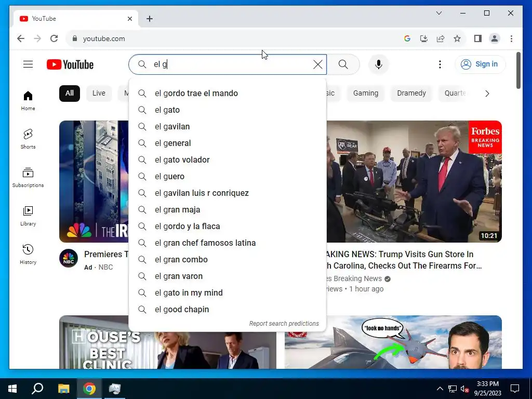Open the "look no hands" jet thumbnail
The width and height of the screenshot is (532, 399).
(x=393, y=342)
